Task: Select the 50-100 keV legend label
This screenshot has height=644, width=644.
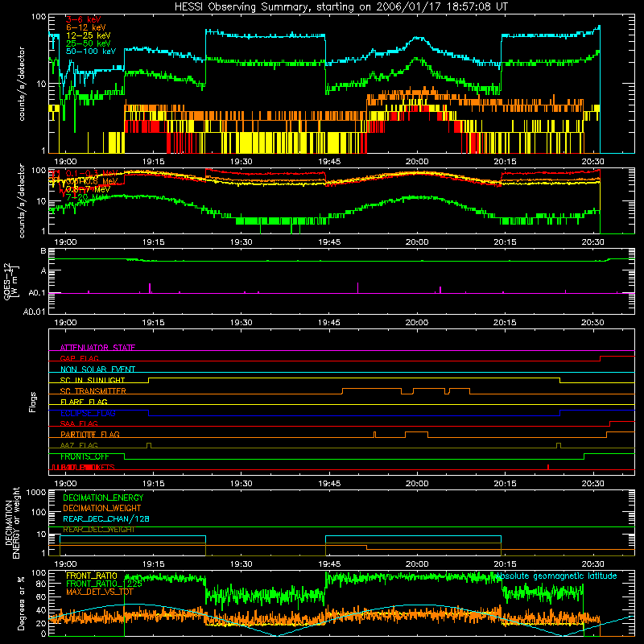Action: pos(91,52)
